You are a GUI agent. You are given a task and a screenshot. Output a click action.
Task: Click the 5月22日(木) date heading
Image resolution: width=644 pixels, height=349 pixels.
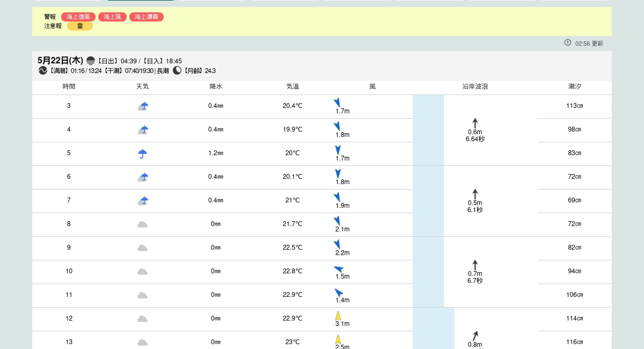60,61
